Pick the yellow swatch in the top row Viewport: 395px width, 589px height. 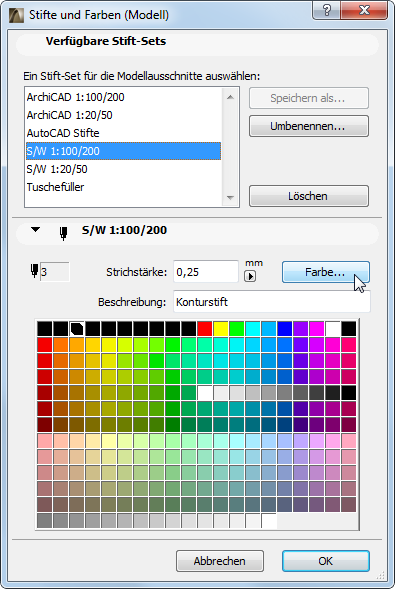coord(221,329)
